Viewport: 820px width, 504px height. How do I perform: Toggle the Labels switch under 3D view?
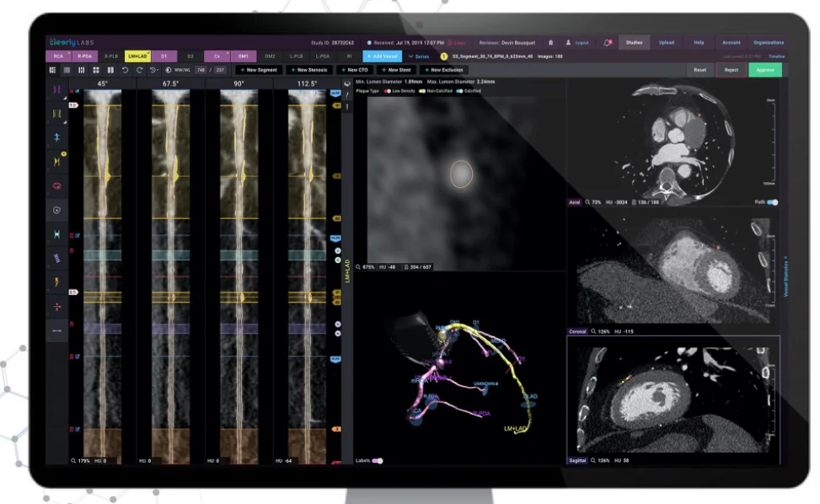378,461
